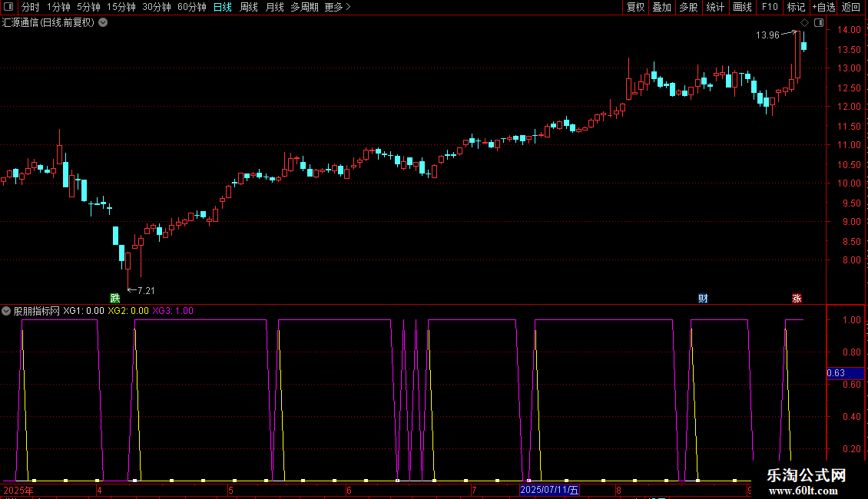Click the 叠加 overlay button

tap(661, 7)
